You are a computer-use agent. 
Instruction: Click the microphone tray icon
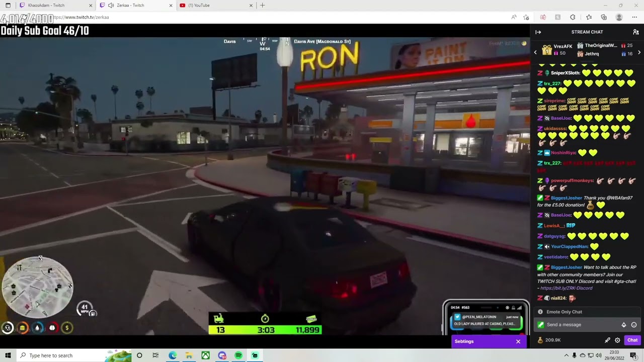click(x=575, y=355)
